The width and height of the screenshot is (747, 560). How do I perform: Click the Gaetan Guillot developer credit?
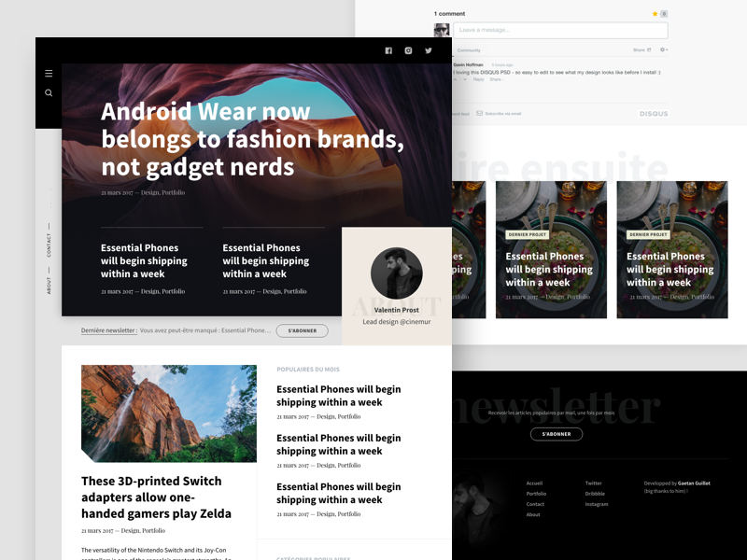coord(694,483)
